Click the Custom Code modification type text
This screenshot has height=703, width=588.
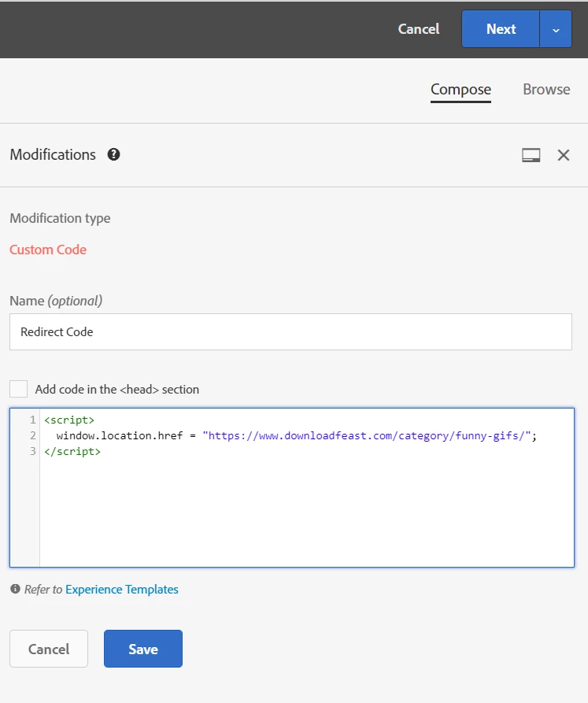48,250
